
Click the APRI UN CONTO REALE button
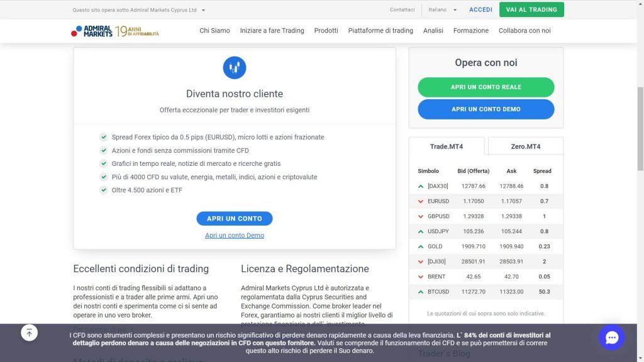486,87
